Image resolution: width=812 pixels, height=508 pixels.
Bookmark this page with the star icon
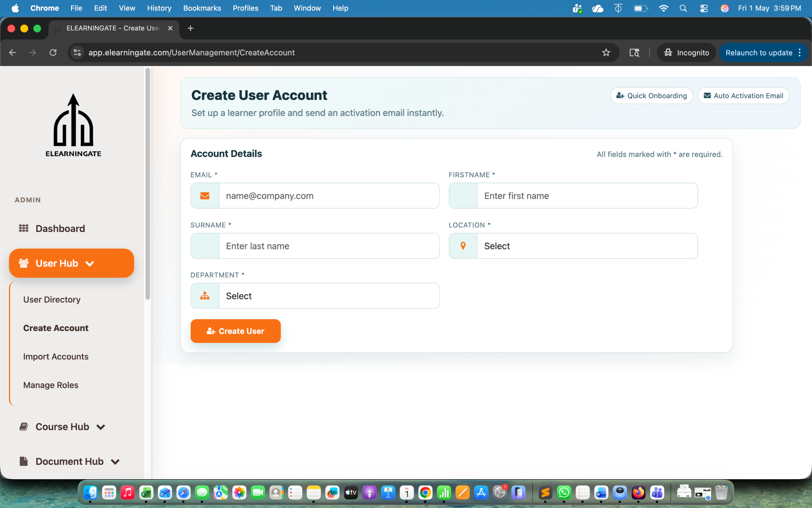(606, 52)
